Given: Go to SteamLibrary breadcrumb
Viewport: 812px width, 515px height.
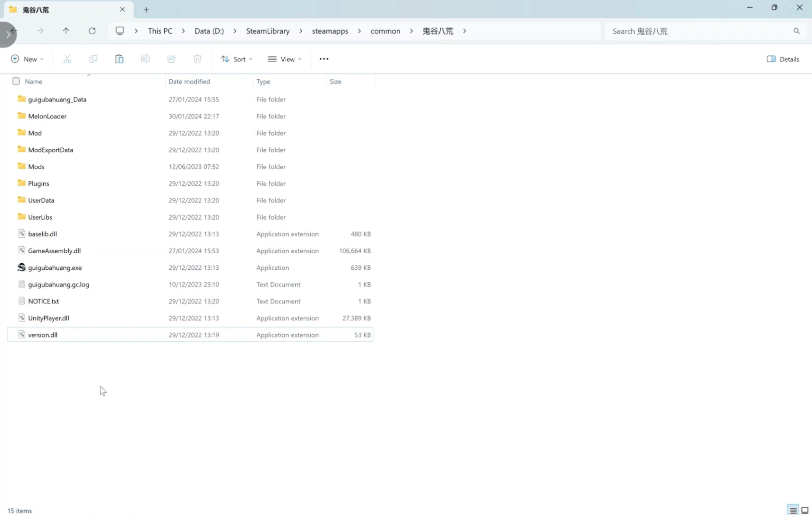Looking at the screenshot, I should [268, 31].
